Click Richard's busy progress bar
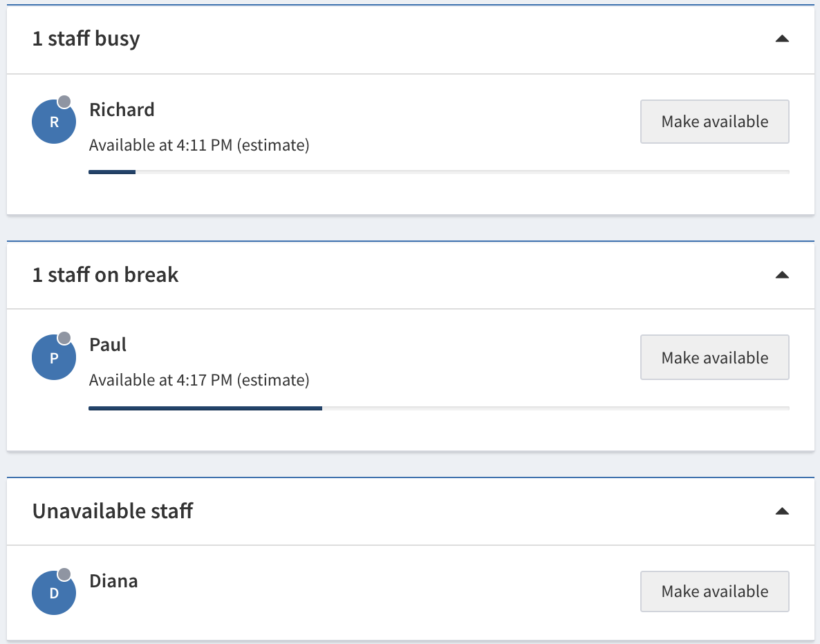 coord(439,172)
